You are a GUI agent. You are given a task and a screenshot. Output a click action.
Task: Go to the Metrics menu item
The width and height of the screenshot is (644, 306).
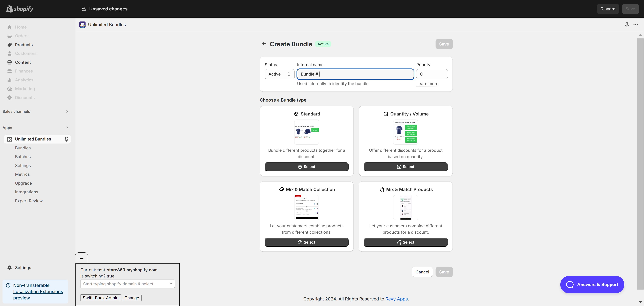(x=22, y=174)
